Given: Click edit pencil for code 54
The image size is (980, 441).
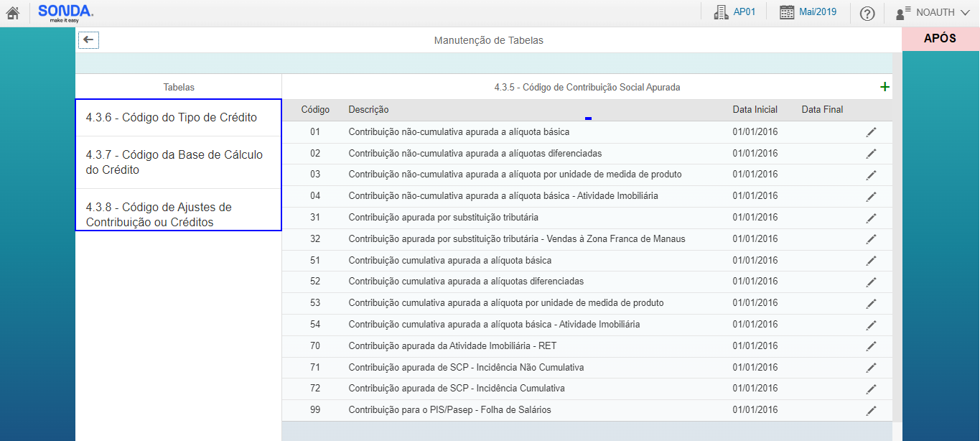Looking at the screenshot, I should (x=871, y=325).
